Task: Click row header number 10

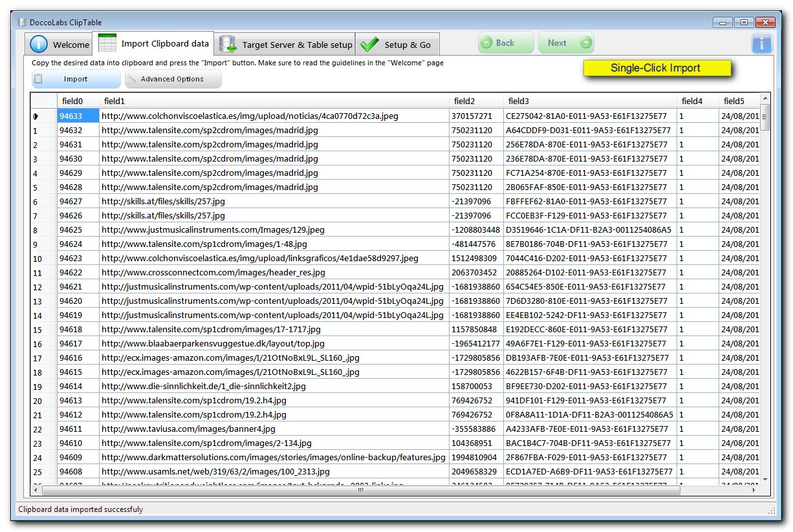Action: coord(44,259)
